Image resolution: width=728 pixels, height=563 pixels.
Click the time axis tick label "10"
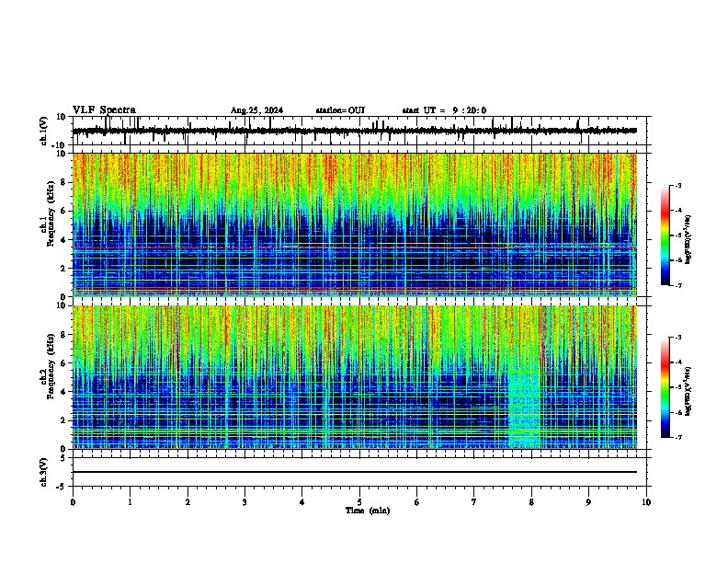pyautogui.click(x=646, y=502)
